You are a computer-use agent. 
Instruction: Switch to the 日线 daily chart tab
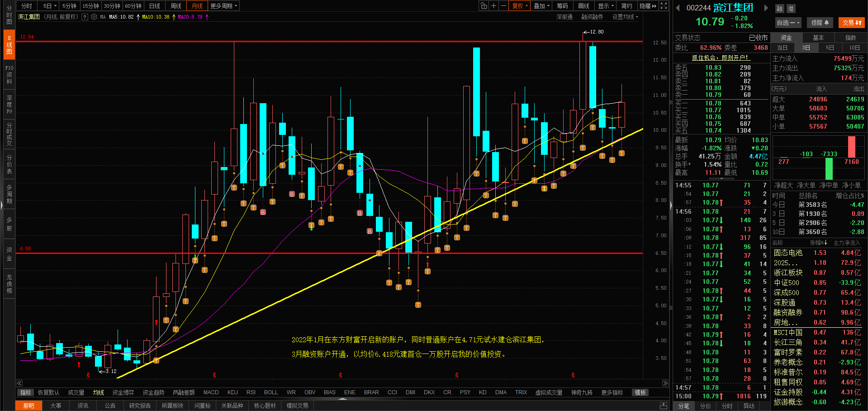155,6
